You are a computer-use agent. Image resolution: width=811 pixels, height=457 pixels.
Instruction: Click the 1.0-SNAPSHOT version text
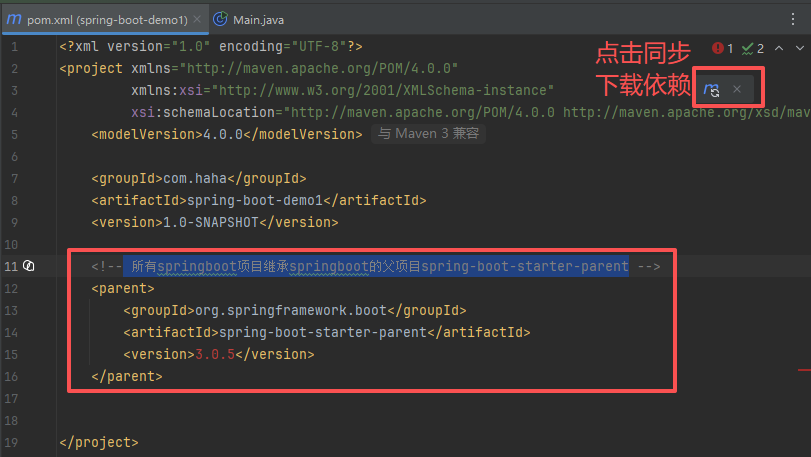coord(211,222)
